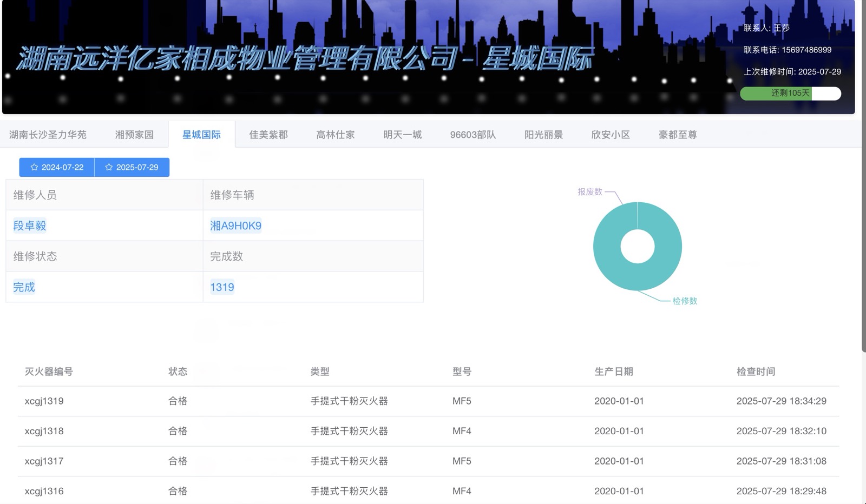
Task: Click the 型号 column header
Action: [462, 372]
